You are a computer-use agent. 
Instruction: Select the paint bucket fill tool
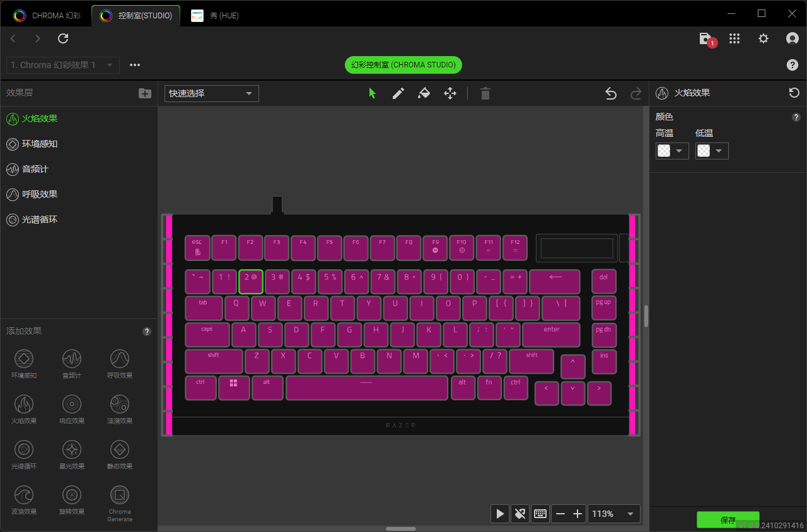pyautogui.click(x=424, y=93)
